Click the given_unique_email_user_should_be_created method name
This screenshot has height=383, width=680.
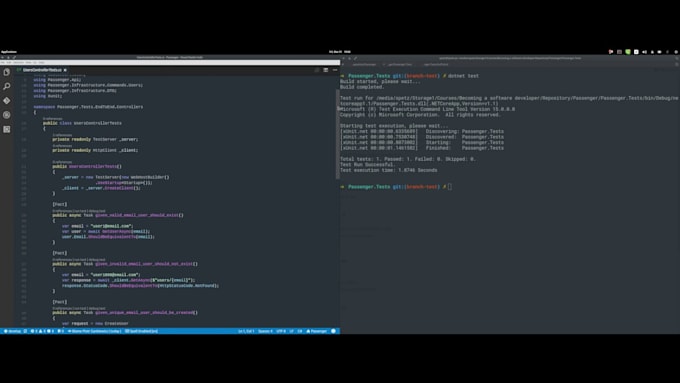[144, 313]
